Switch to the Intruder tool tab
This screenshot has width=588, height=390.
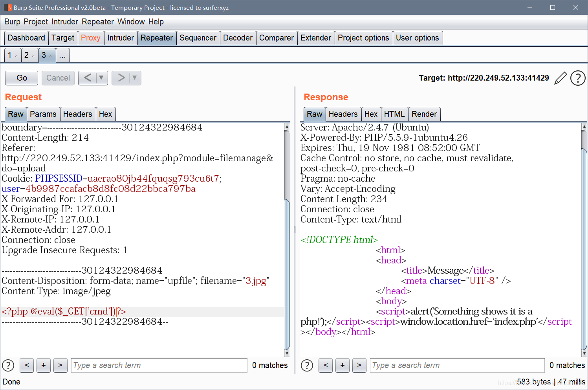click(121, 38)
